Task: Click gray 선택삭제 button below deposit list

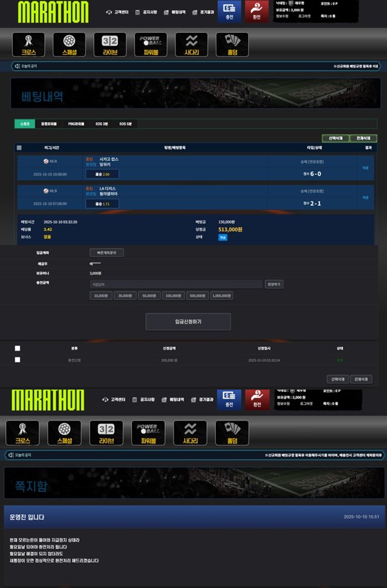Action: tap(338, 379)
